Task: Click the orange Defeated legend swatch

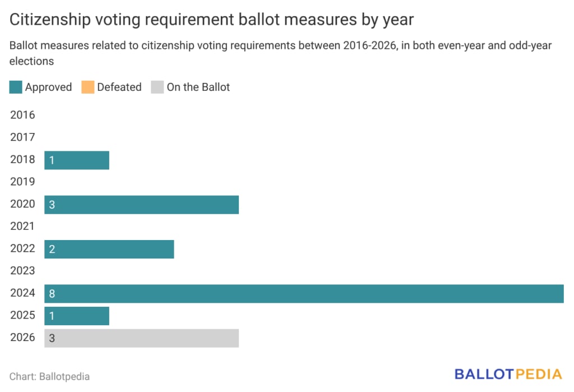Action: pyautogui.click(x=88, y=87)
